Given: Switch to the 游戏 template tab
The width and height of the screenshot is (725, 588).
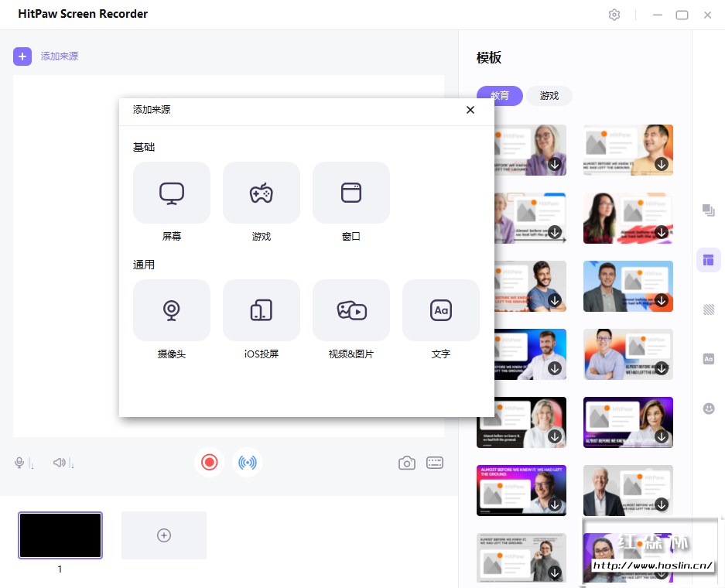Looking at the screenshot, I should tap(549, 96).
